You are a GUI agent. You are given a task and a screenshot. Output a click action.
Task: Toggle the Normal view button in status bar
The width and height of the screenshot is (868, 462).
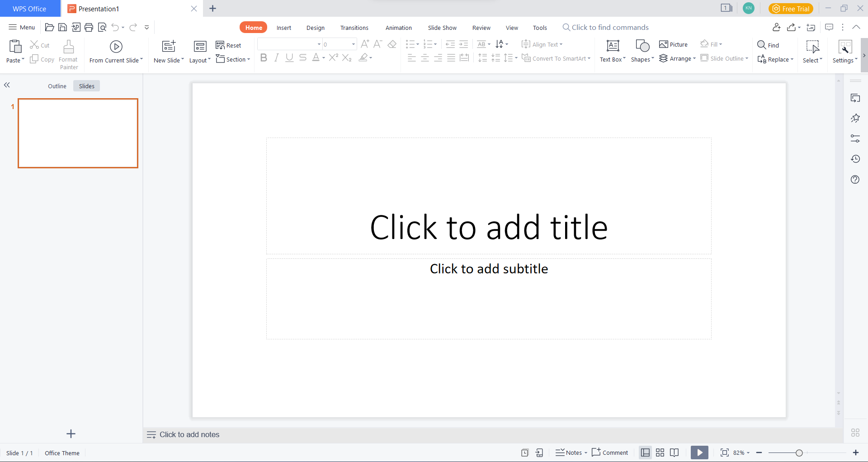[646, 452]
